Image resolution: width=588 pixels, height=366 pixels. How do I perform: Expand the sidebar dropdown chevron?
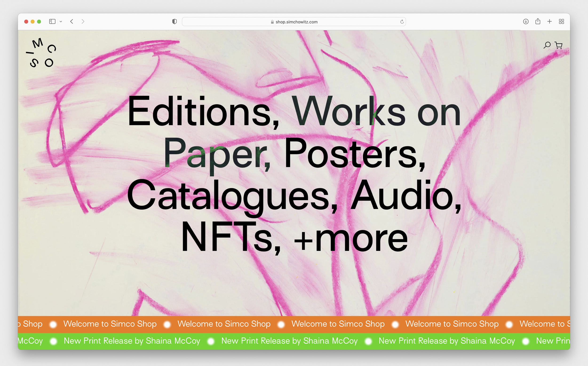(x=61, y=22)
